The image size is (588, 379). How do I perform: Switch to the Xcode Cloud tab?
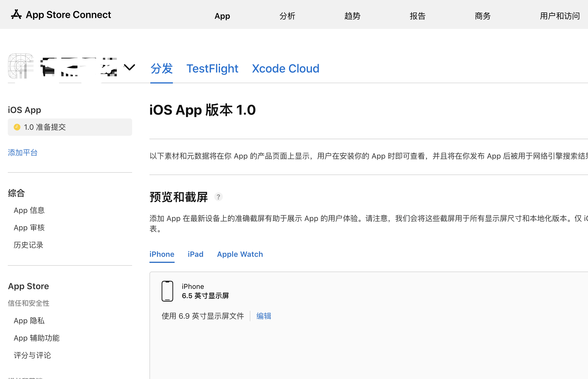click(285, 69)
